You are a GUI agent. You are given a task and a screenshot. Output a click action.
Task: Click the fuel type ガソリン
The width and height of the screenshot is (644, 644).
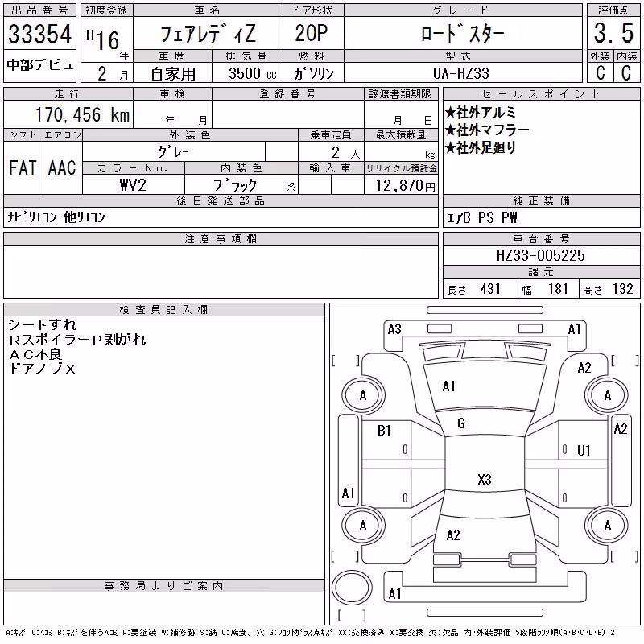coord(314,73)
